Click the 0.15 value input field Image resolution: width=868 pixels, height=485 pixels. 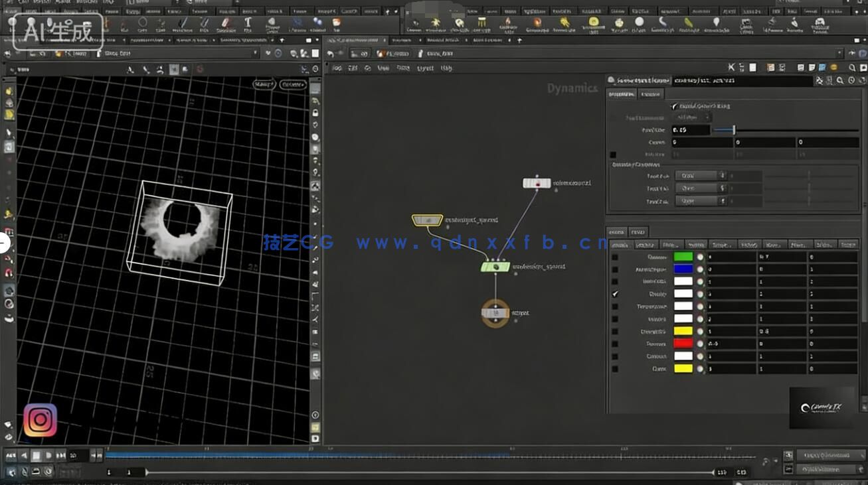click(x=690, y=130)
